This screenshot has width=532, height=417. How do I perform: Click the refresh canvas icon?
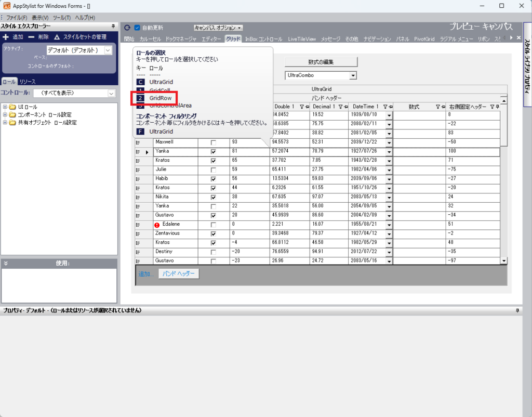(x=127, y=28)
